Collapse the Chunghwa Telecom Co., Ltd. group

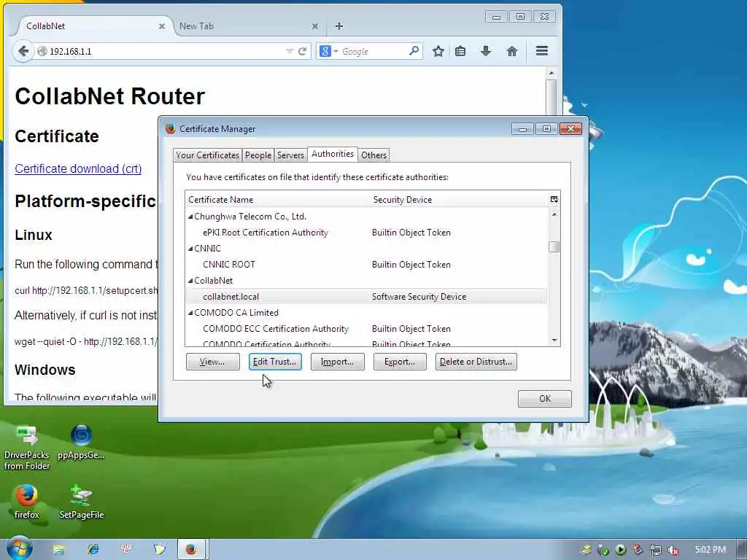tap(190, 217)
